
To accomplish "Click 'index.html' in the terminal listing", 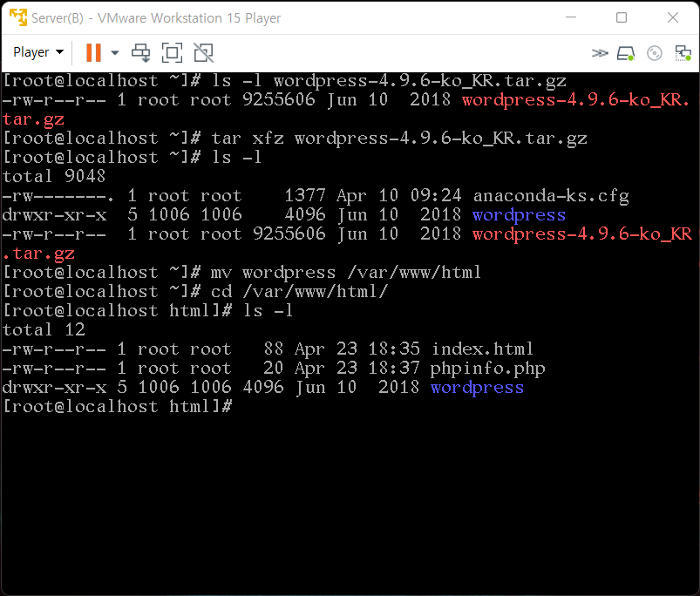I will [482, 349].
